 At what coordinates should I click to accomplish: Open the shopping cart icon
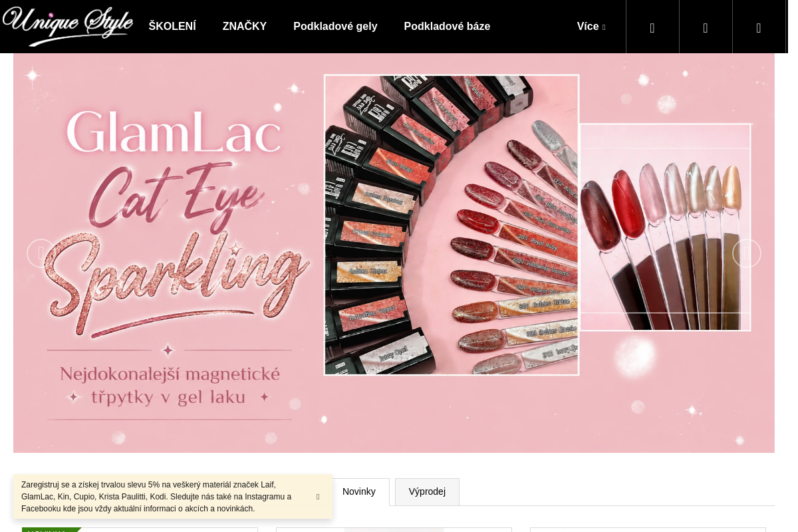pos(759,27)
